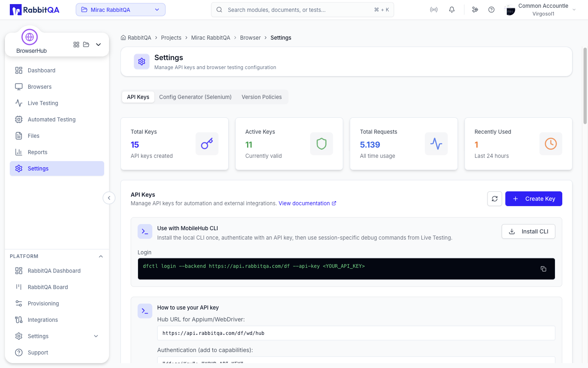Collapse the PLATFORM section
The width and height of the screenshot is (588, 368).
101,256
